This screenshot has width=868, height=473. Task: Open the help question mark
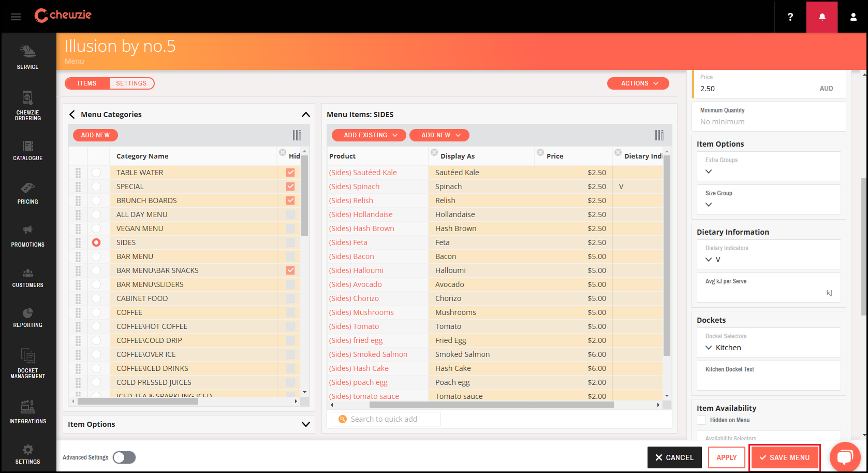790,17
